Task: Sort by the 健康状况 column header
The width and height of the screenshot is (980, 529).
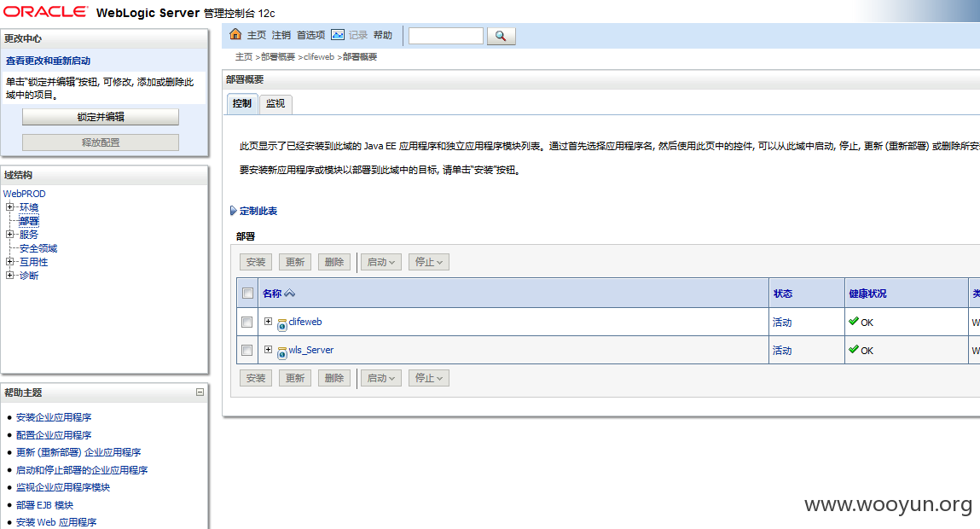Action: (867, 294)
